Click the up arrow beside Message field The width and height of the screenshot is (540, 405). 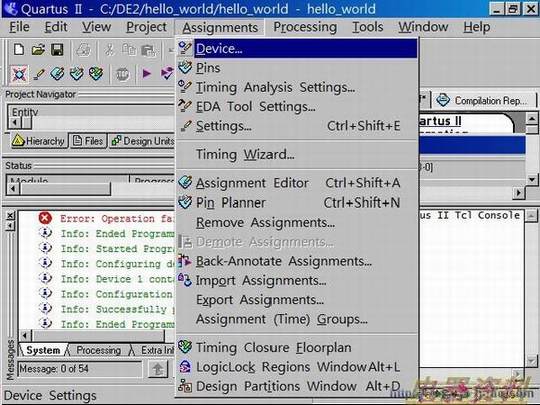[158, 369]
